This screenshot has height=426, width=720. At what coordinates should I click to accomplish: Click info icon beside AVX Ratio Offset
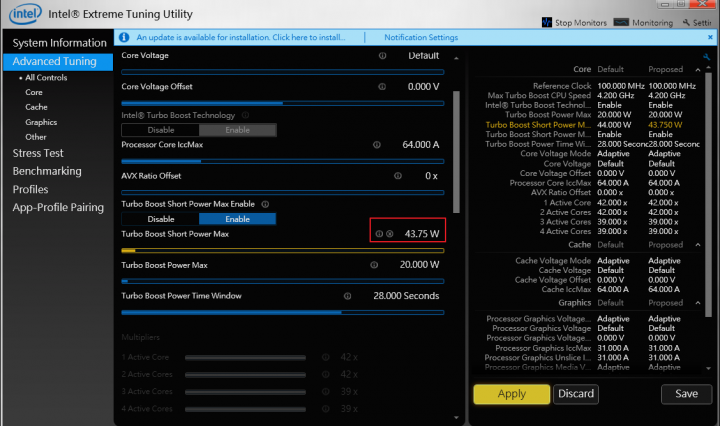tap(398, 176)
